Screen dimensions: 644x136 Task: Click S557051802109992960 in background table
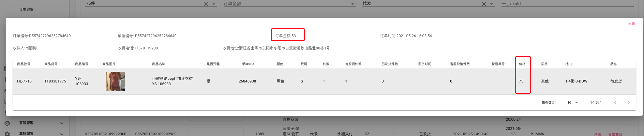[156, 134]
